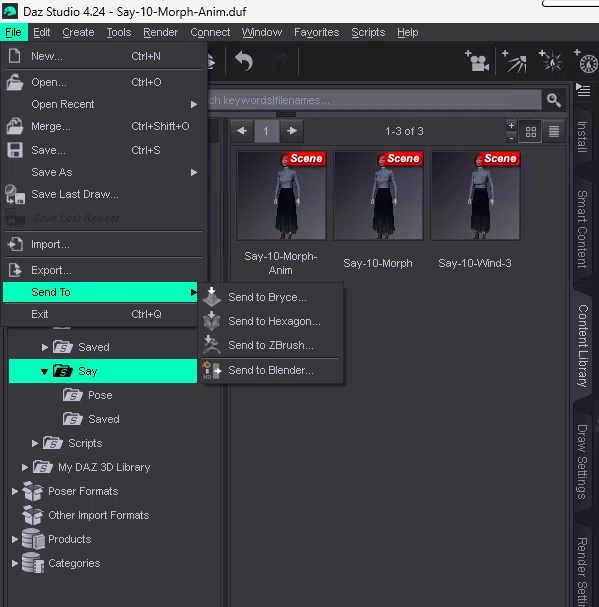Click the Hexagon icon in submenu
Screen dimensions: 599x607
coord(211,321)
